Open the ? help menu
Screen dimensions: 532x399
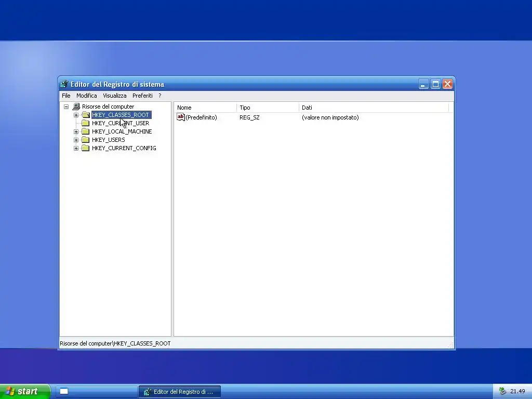click(x=160, y=96)
